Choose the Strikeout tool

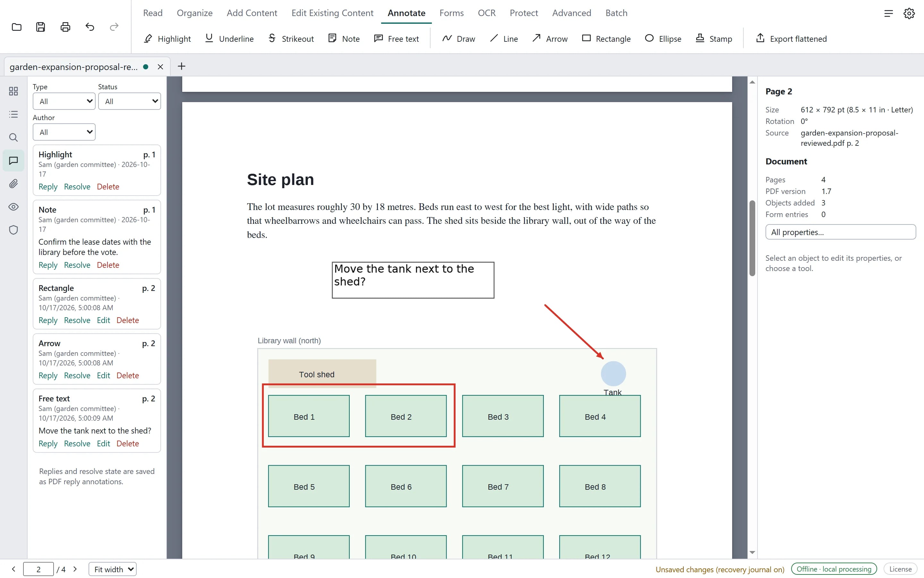pos(291,39)
